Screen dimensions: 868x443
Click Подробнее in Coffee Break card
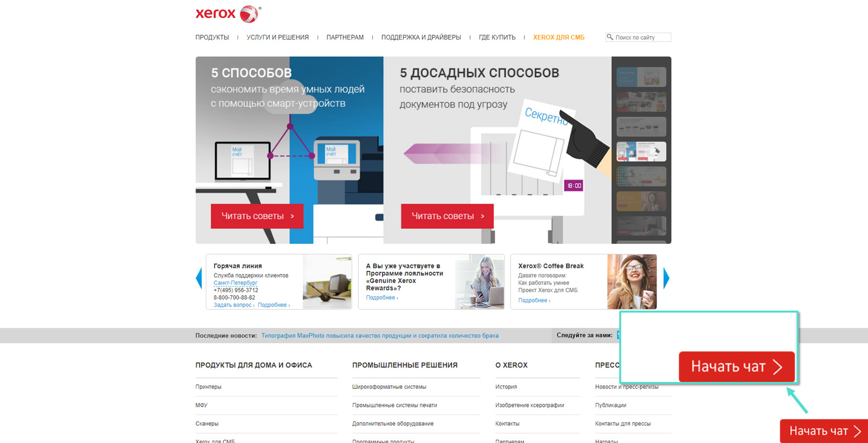534,300
